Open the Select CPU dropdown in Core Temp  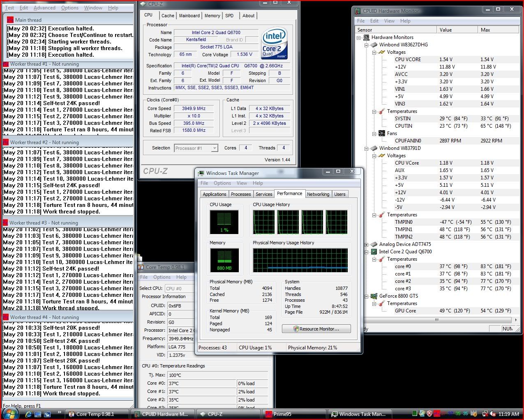(x=179, y=289)
